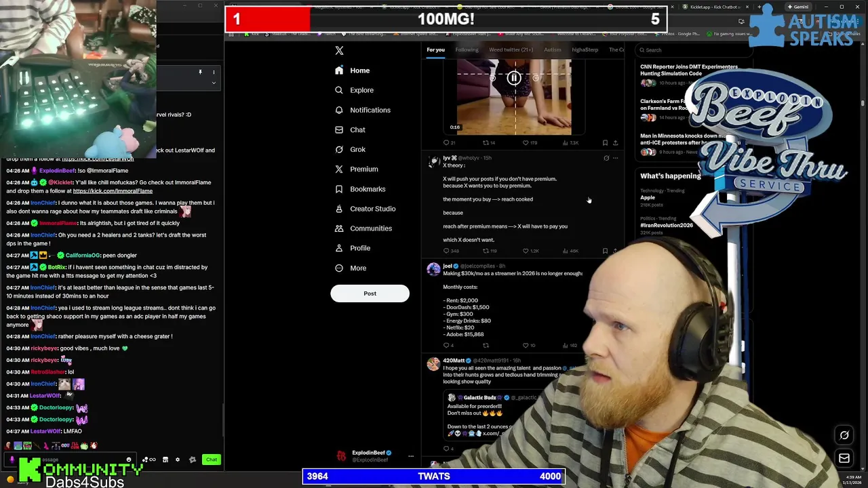Reply to the video post with 21 replies

click(x=449, y=143)
